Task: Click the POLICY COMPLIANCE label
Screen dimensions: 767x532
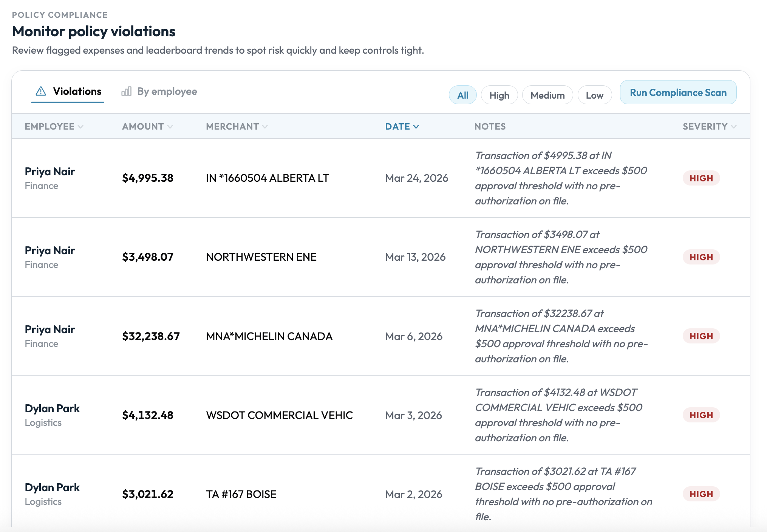Action: point(60,15)
